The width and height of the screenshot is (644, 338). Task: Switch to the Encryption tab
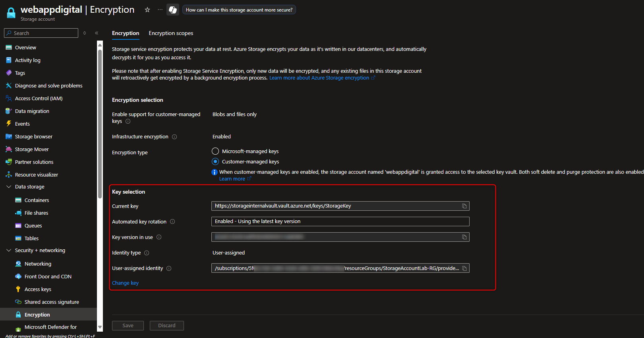(126, 33)
